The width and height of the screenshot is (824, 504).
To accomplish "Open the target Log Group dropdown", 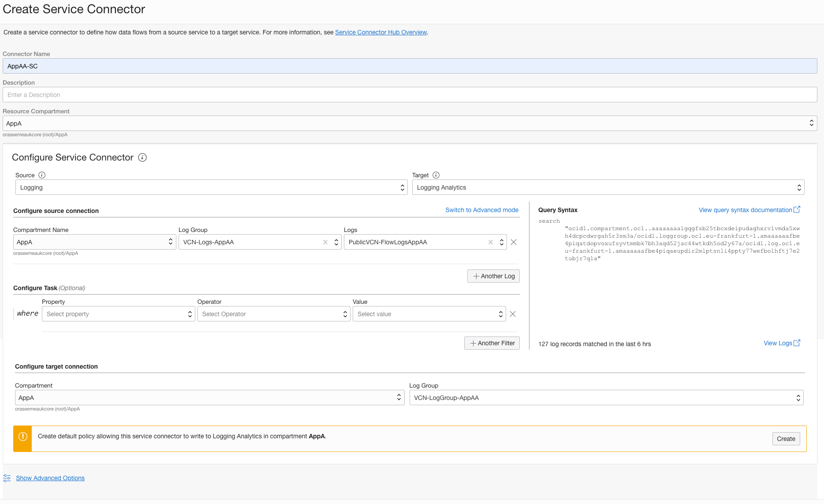I will click(x=606, y=398).
